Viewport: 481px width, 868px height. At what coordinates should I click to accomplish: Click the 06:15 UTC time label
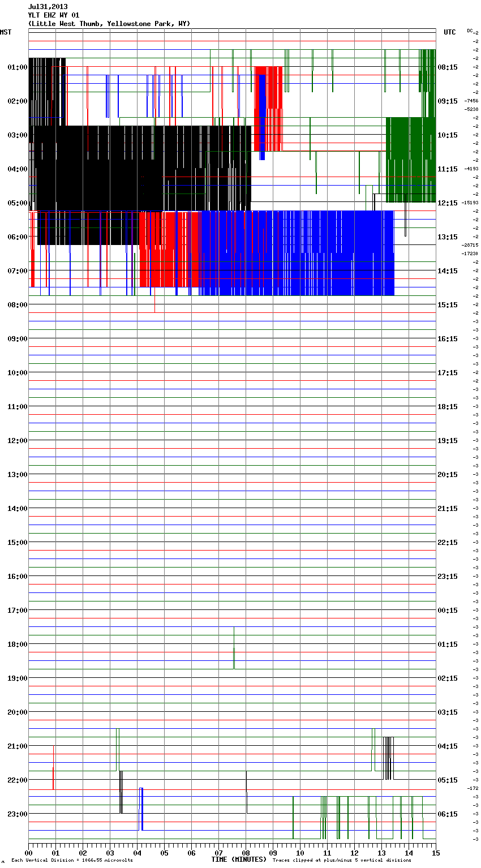448,814
